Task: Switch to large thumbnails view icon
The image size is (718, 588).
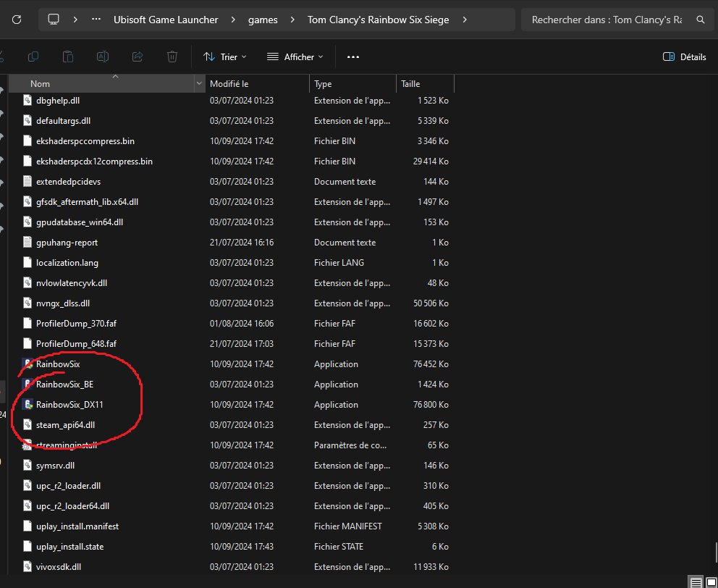Action: pos(711,582)
